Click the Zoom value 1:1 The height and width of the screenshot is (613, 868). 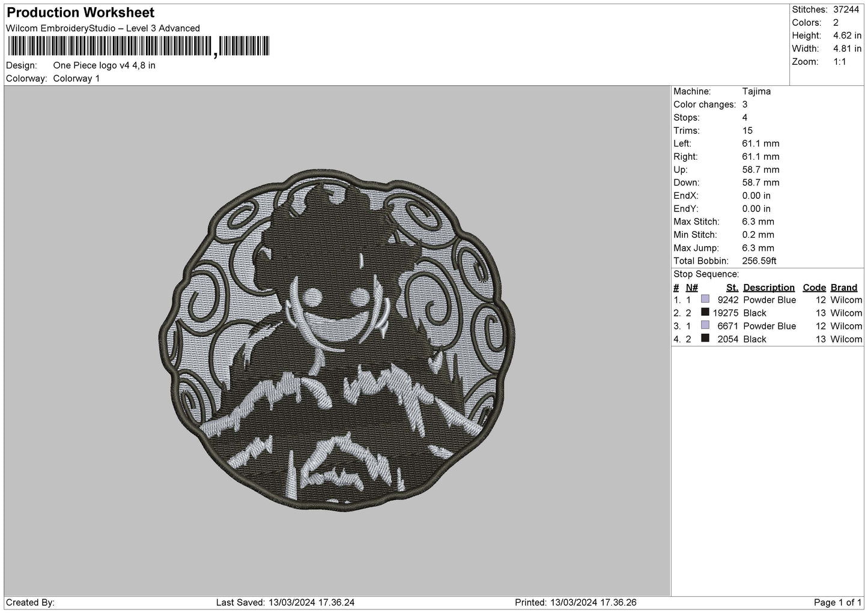coord(840,62)
